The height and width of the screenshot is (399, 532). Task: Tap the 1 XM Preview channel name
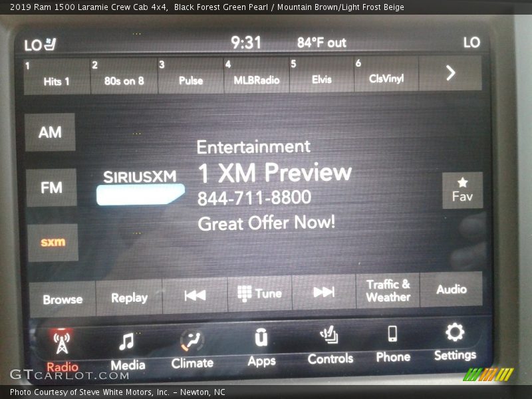[275, 172]
